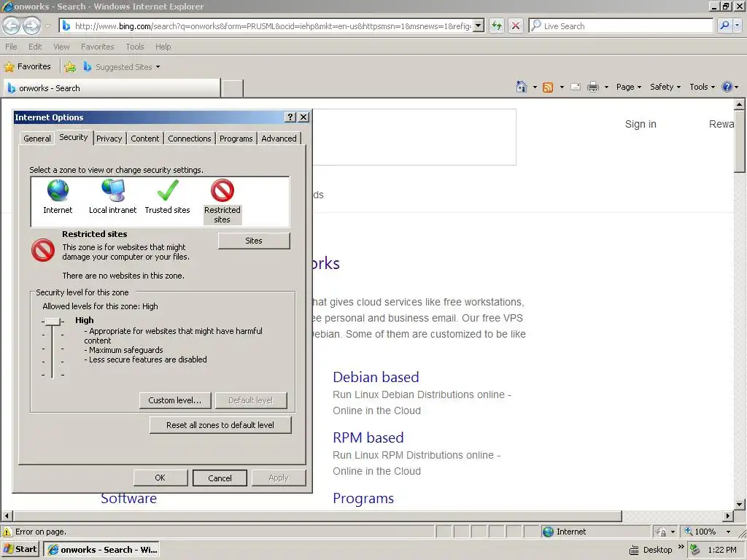The height and width of the screenshot is (560, 747).
Task: Open the RPM based link
Action: (x=368, y=437)
